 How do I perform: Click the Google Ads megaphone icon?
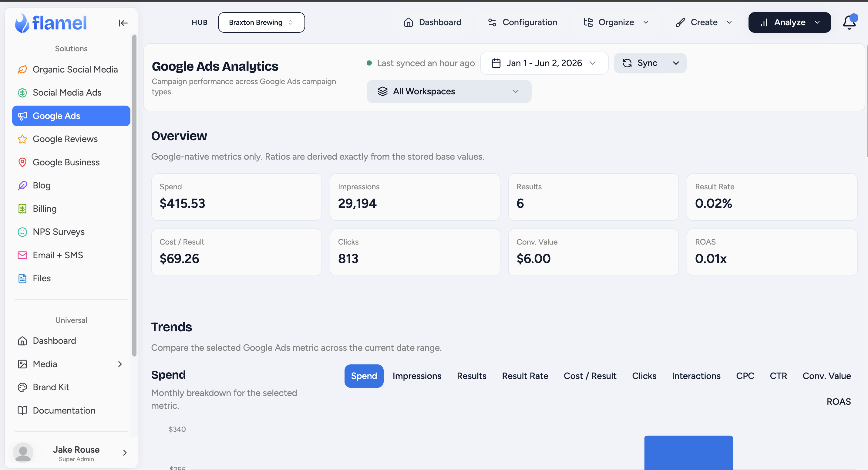tap(22, 116)
